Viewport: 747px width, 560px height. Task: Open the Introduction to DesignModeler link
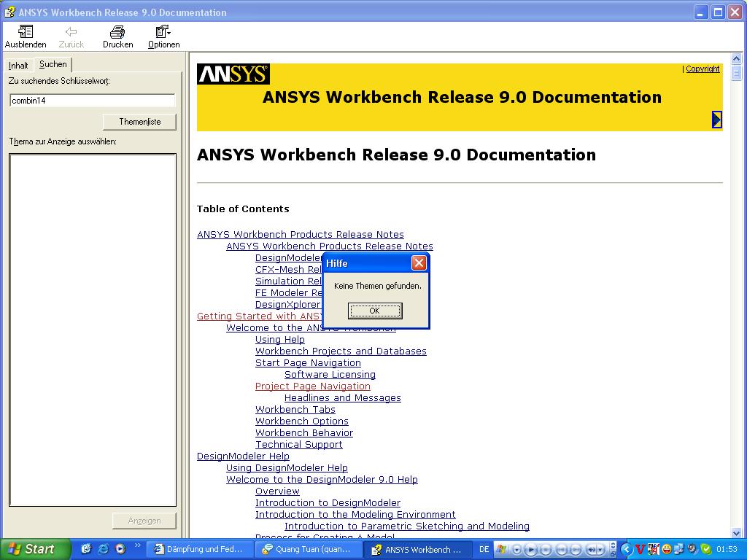coord(328,503)
